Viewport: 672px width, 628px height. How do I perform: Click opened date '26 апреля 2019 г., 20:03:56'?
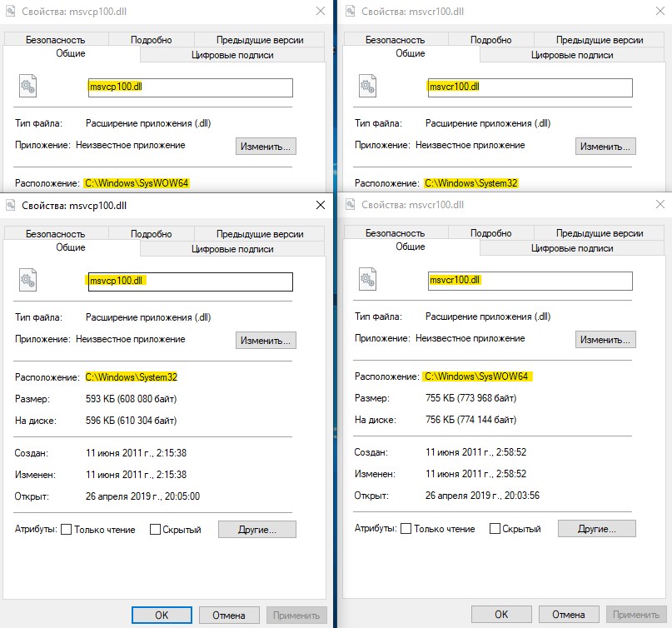tap(483, 495)
